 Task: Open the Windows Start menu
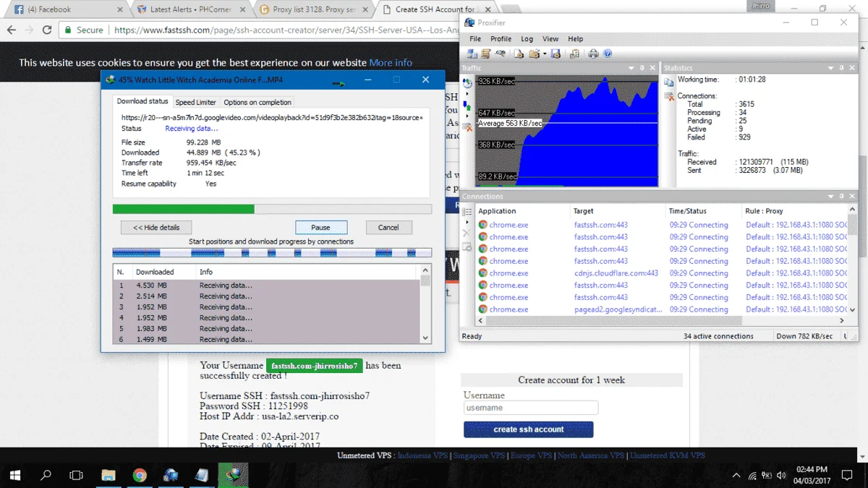pos(14,475)
